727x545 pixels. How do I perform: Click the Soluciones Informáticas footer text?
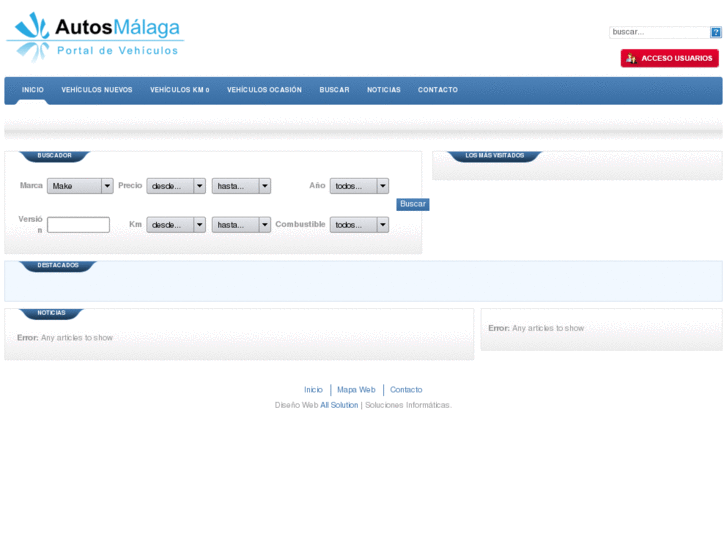[408, 405]
